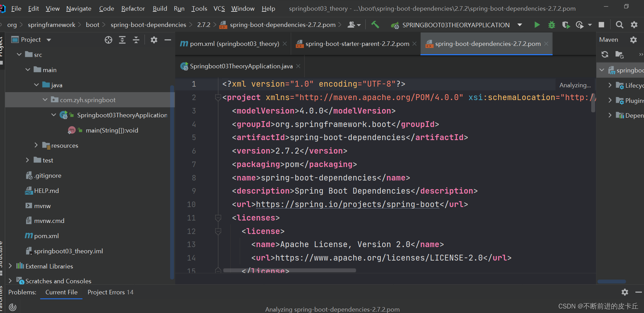The image size is (644, 313).
Task: Open Search Everywhere magnifier icon
Action: tap(620, 25)
